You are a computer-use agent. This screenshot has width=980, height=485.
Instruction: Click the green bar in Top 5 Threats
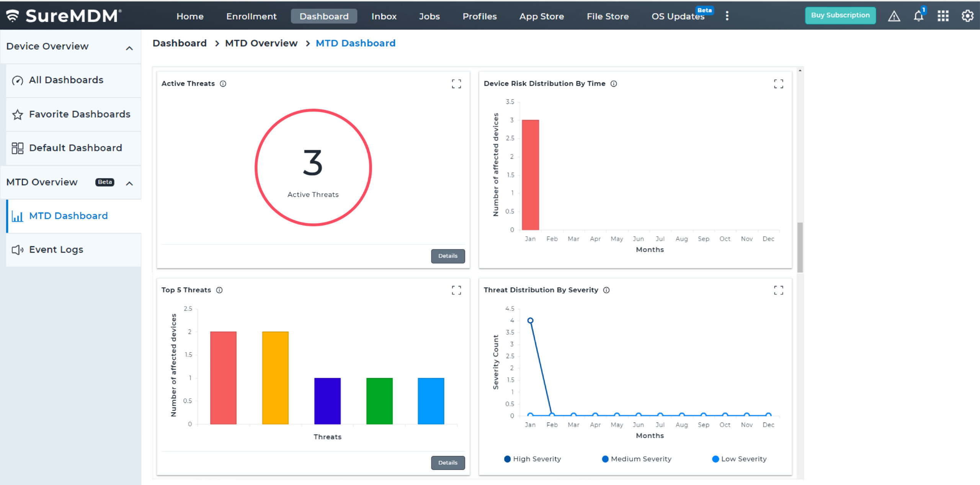click(x=379, y=401)
